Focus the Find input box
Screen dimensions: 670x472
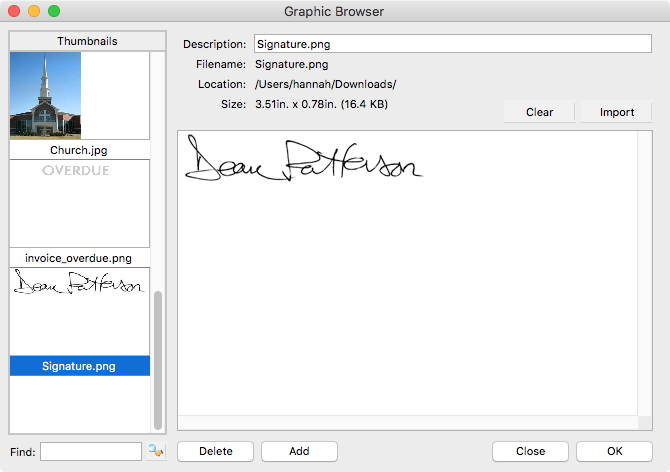coord(91,451)
